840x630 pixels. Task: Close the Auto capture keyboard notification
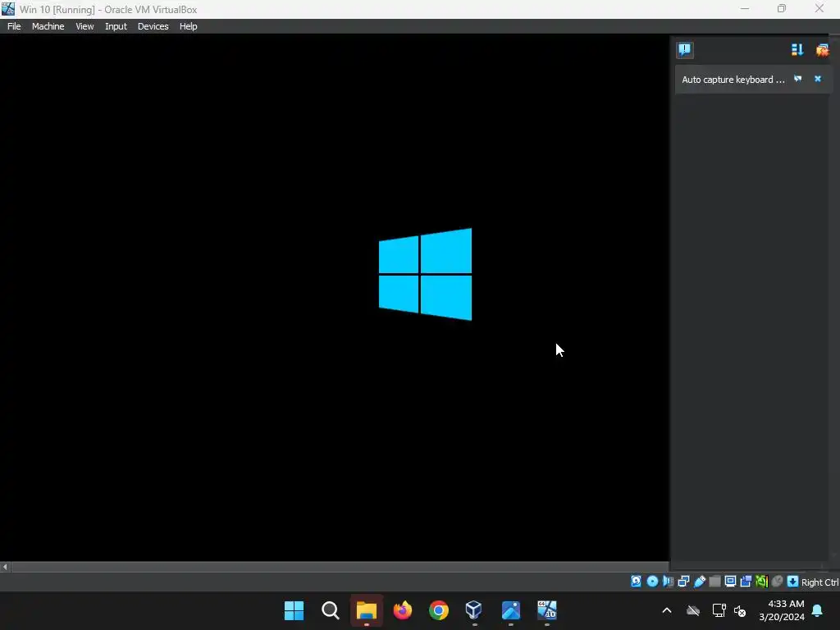[818, 79]
